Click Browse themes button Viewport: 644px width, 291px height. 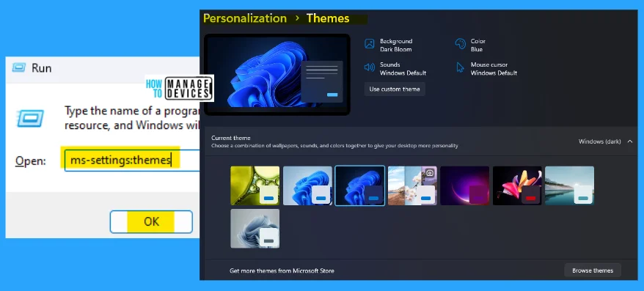coord(592,270)
